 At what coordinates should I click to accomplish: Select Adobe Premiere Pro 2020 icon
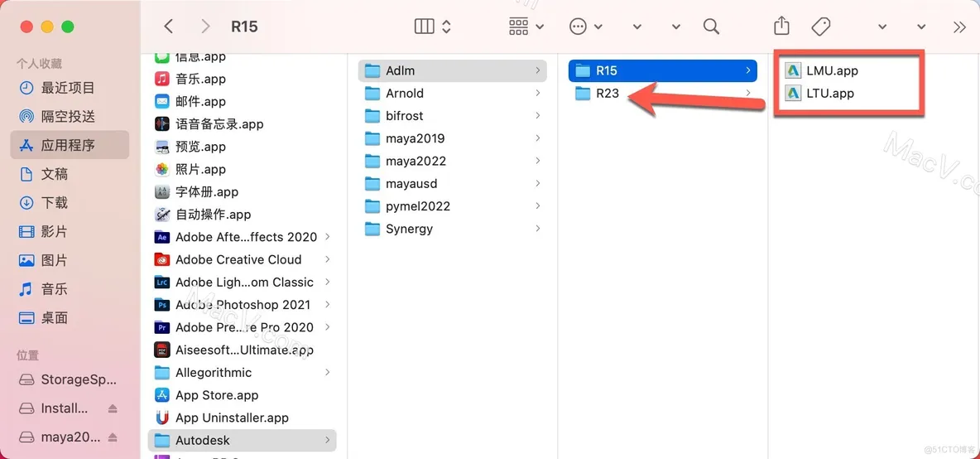pos(162,327)
